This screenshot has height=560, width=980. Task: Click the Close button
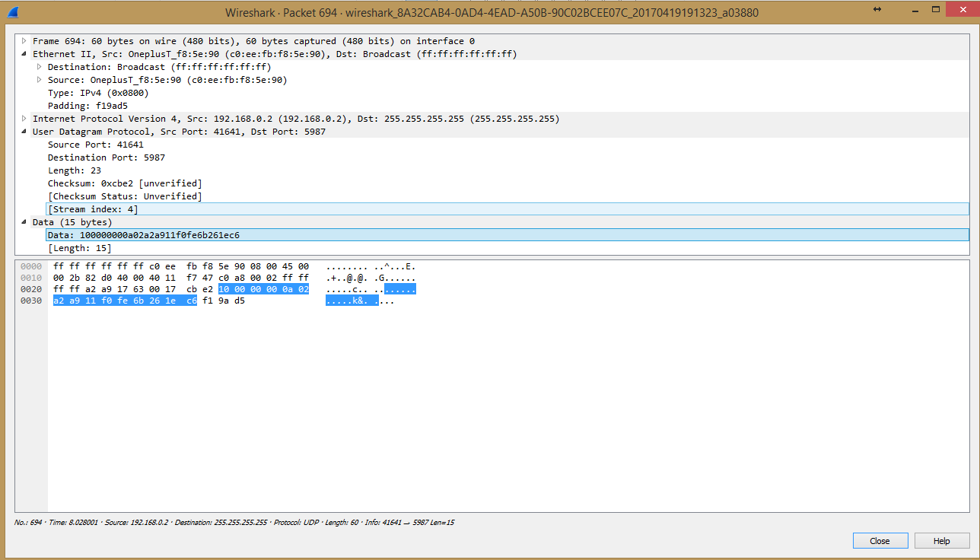click(880, 541)
